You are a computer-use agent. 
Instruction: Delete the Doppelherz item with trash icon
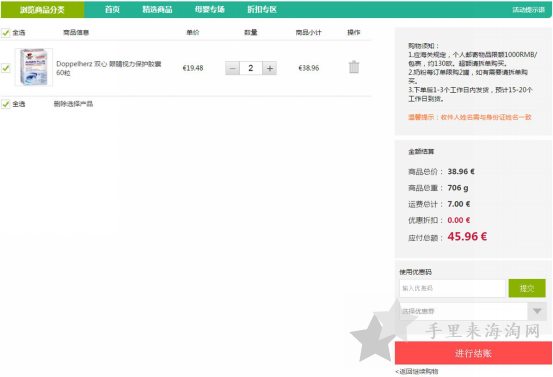tap(354, 67)
